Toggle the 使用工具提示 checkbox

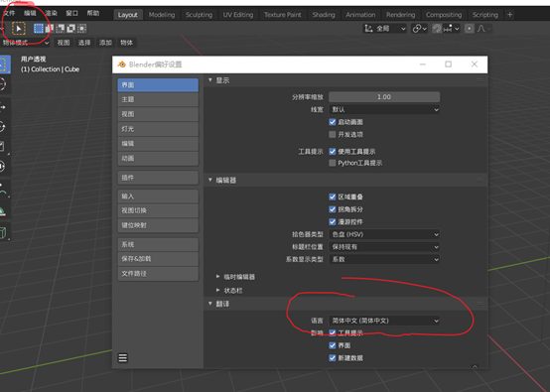click(333, 152)
